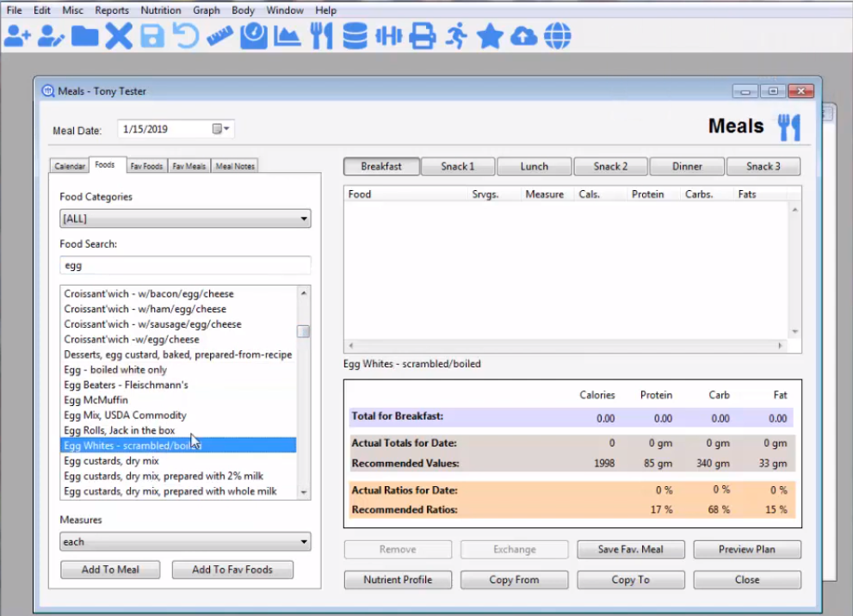
Task: Click the Preview Plan button
Action: point(747,550)
